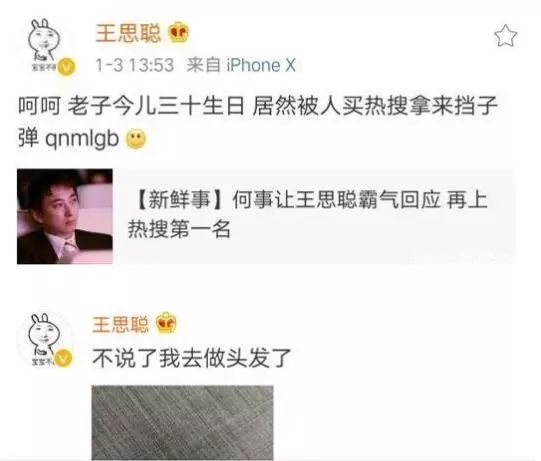Tap the smiley emoji after qnmlgb

[x=136, y=139]
